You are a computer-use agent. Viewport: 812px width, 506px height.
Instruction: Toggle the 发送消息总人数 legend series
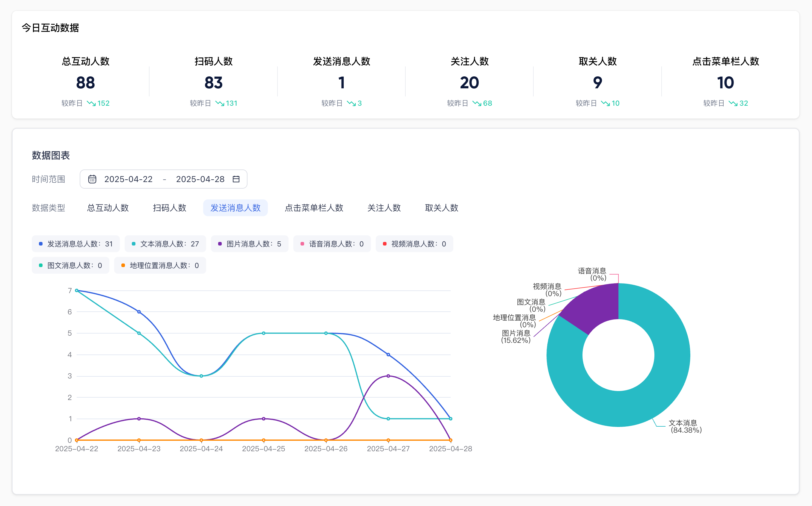(76, 244)
